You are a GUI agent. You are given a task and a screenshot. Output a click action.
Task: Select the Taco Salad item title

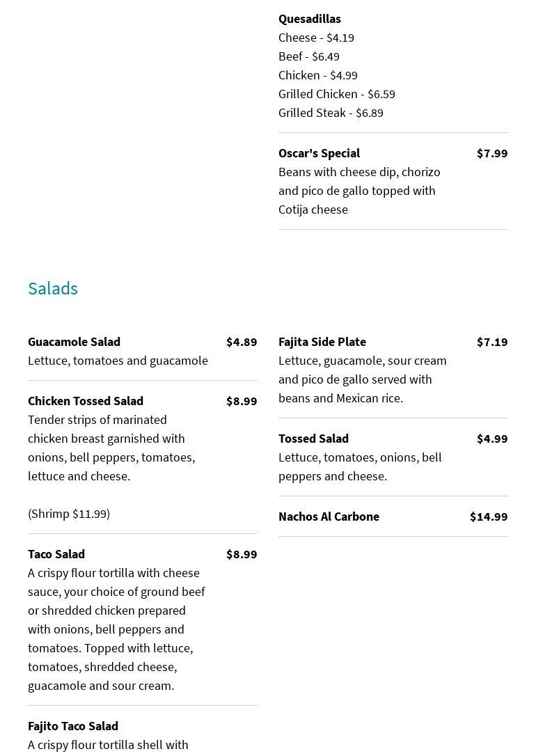(56, 554)
